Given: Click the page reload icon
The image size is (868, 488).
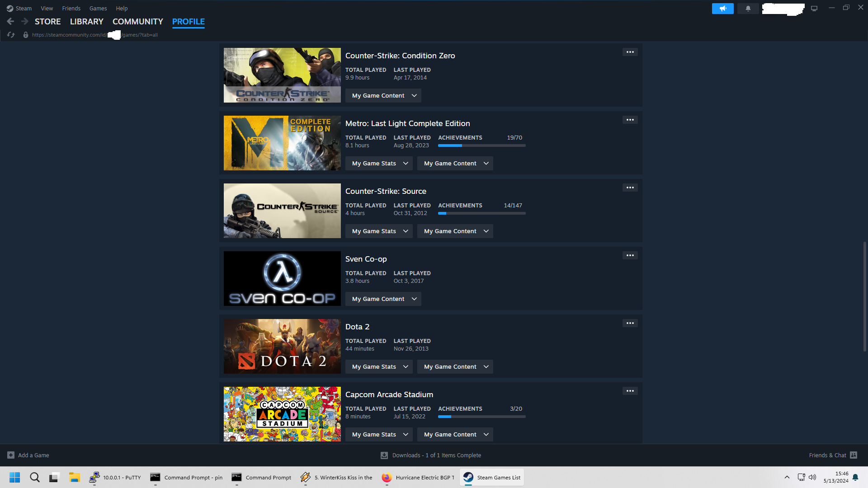Looking at the screenshot, I should (x=11, y=35).
